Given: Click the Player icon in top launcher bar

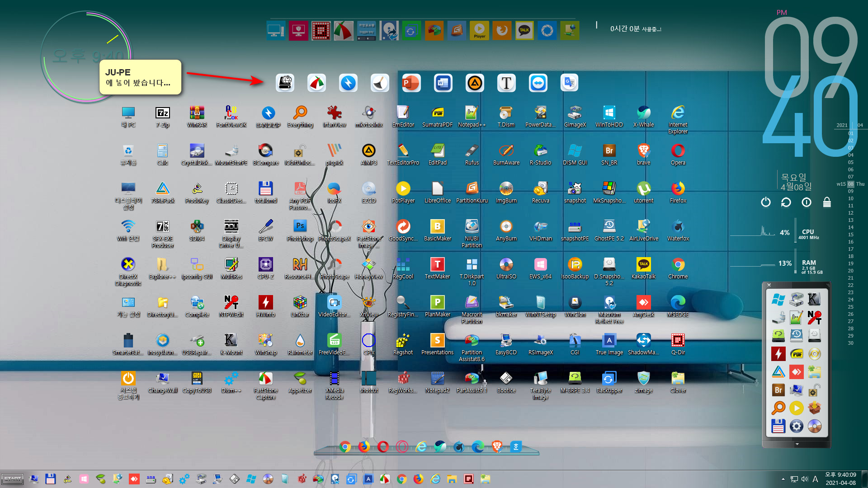Looking at the screenshot, I should pos(479,31).
